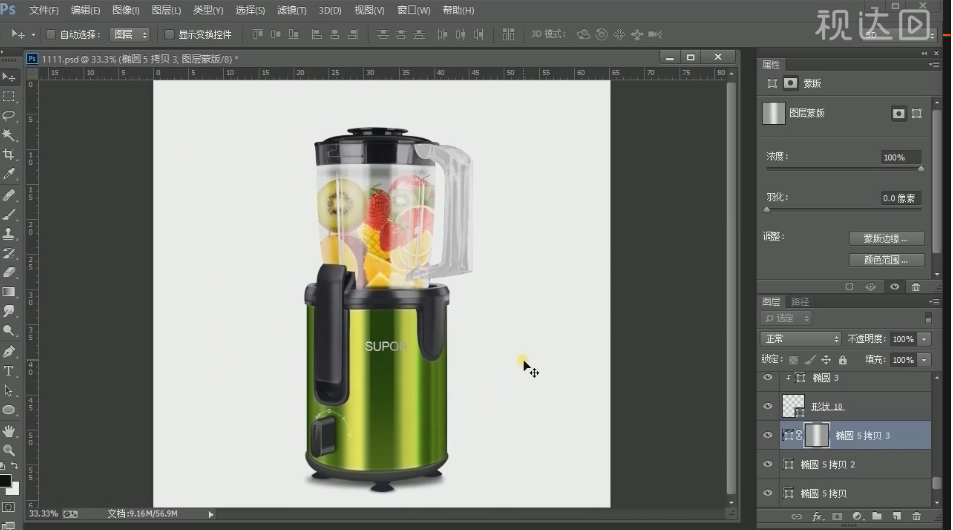
Task: Select the Brush tool
Action: (x=9, y=215)
